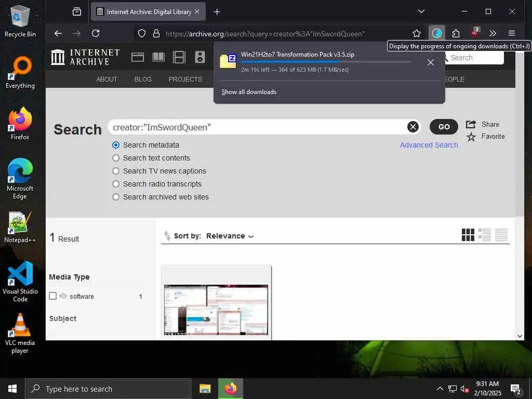Switch to tile grid view
The image size is (532, 399).
pyautogui.click(x=468, y=235)
